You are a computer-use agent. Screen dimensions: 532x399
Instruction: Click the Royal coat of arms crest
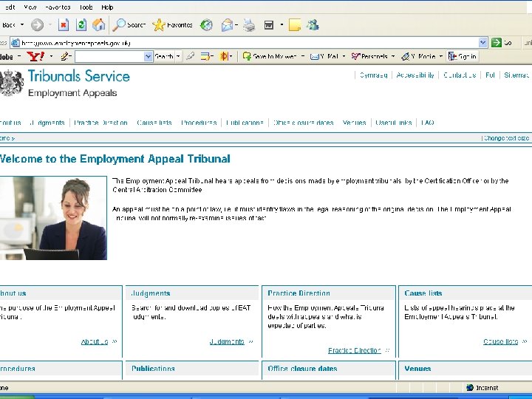pyautogui.click(x=12, y=83)
